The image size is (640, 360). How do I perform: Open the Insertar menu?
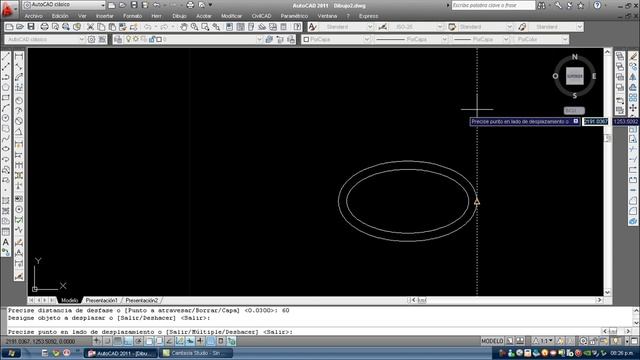[x=104, y=16]
